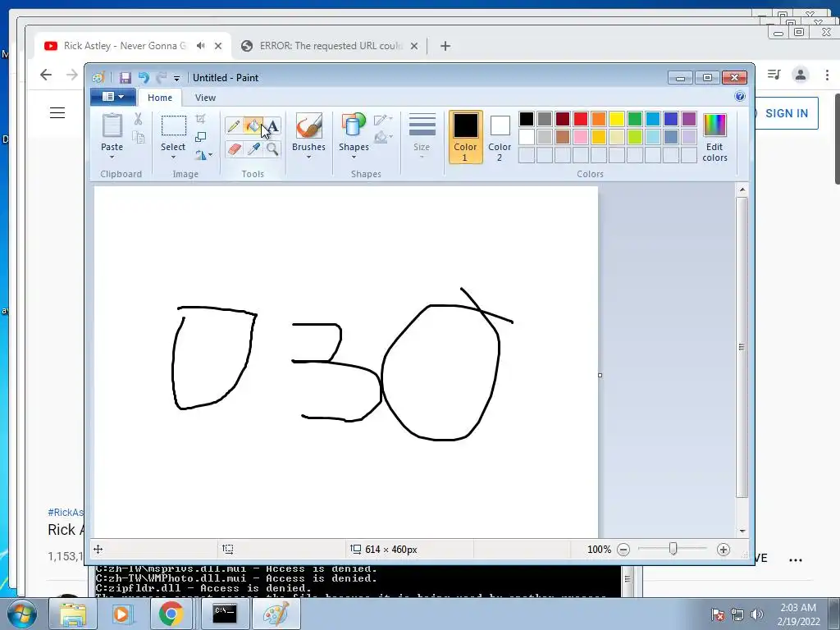840x630 pixels.
Task: Expand the Brushes dropdown arrow
Action: tap(308, 157)
